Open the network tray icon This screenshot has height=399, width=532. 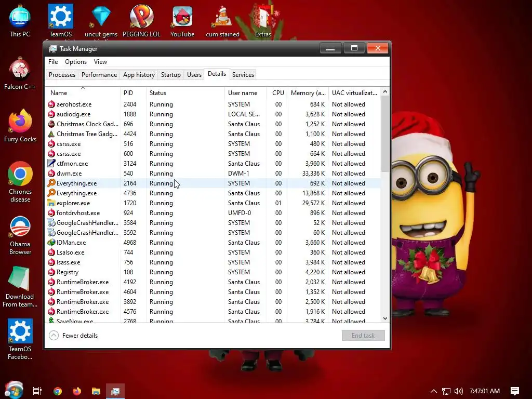446,391
